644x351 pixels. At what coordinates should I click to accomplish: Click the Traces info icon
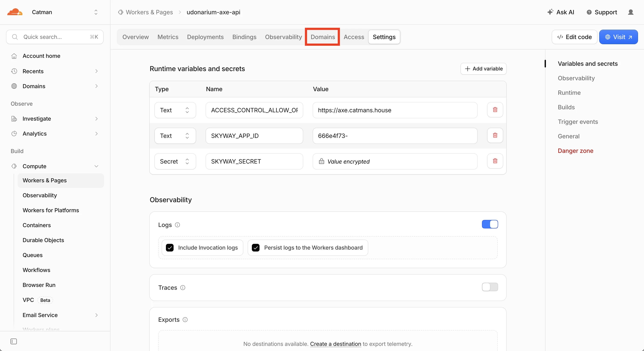click(x=183, y=287)
